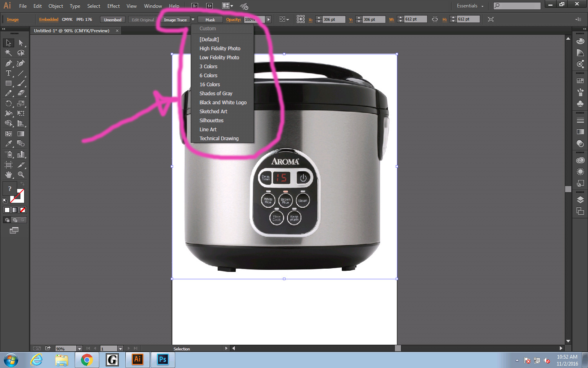Pick the Magic Wand tool
The width and height of the screenshot is (588, 368).
coord(9,53)
